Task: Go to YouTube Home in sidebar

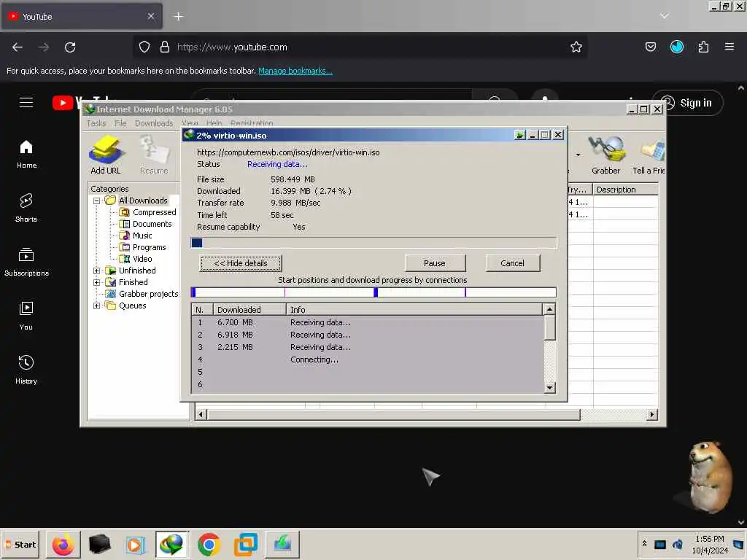Action: click(x=26, y=155)
